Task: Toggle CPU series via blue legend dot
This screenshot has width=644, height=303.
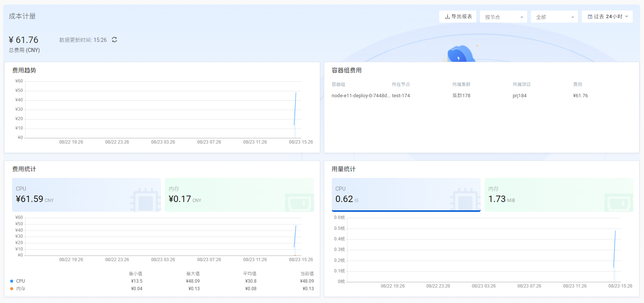Action: (12, 281)
